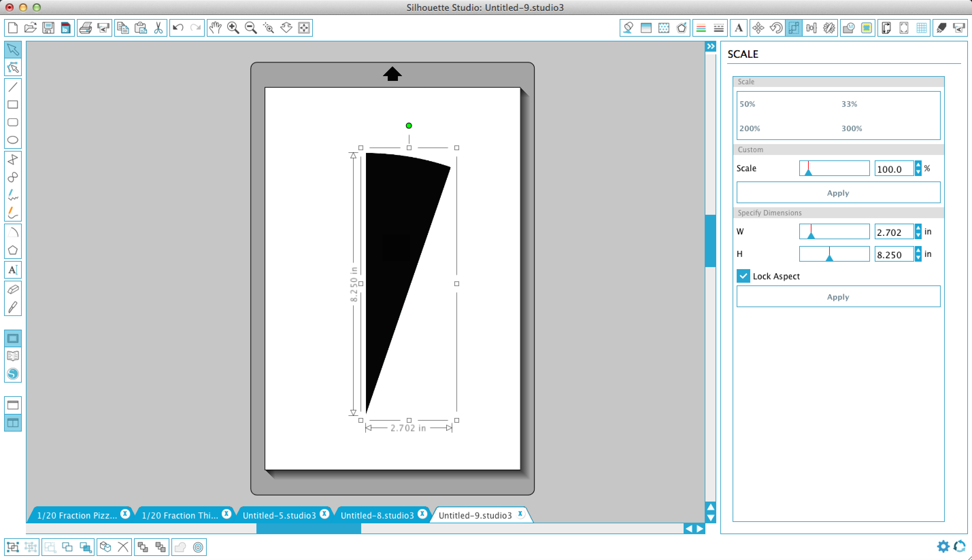Apply the custom scale value

pos(838,193)
